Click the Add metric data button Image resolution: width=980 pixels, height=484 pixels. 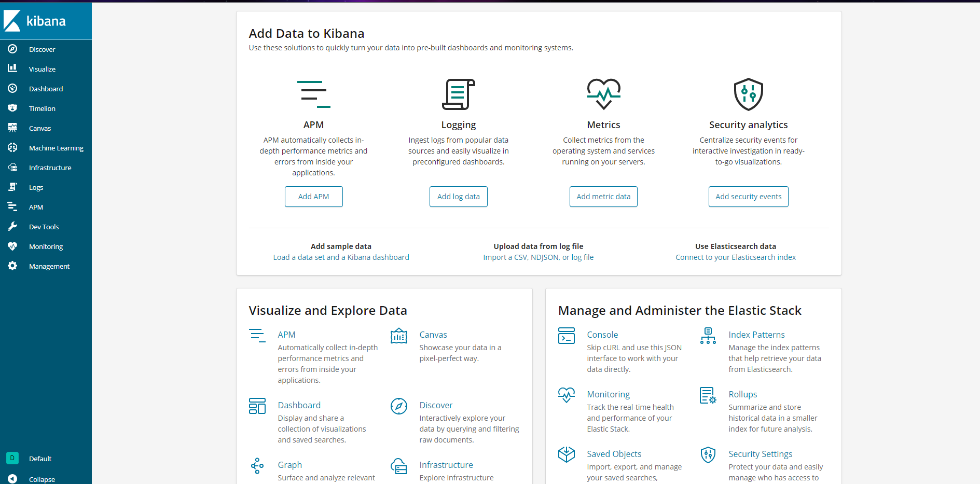pos(603,197)
